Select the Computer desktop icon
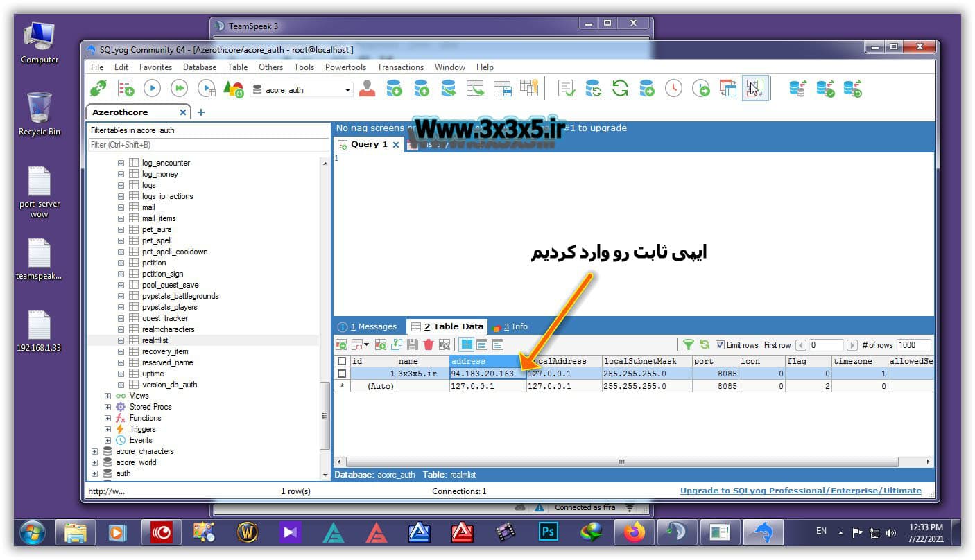The height and width of the screenshot is (560, 975). pos(39,43)
